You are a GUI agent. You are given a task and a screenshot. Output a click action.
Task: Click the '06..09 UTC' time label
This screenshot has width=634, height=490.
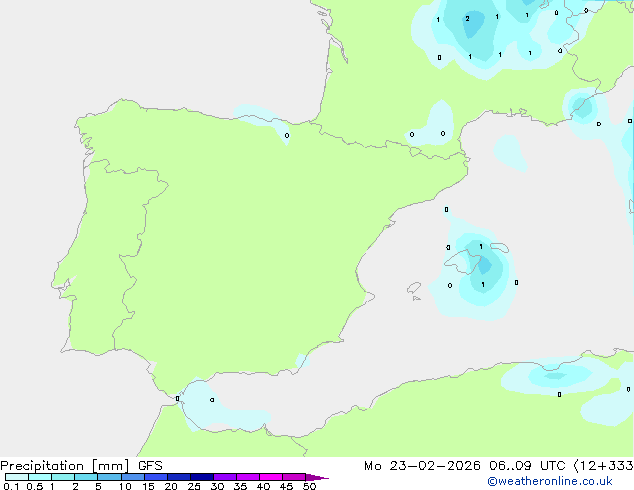pos(527,466)
